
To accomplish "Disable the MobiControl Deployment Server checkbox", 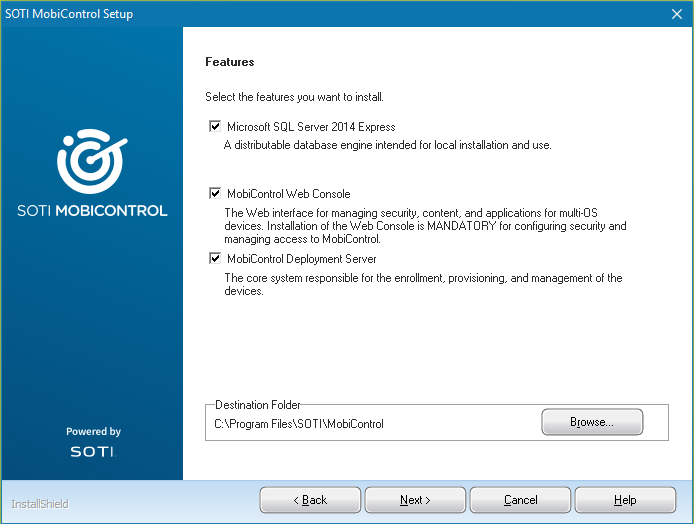I will [x=215, y=259].
